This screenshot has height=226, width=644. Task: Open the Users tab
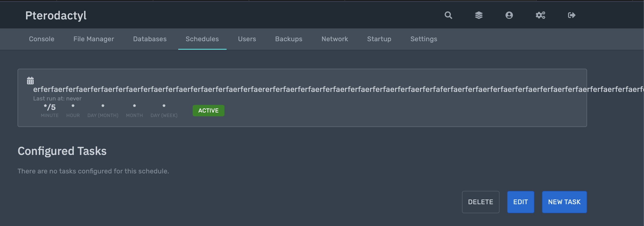[x=247, y=39]
